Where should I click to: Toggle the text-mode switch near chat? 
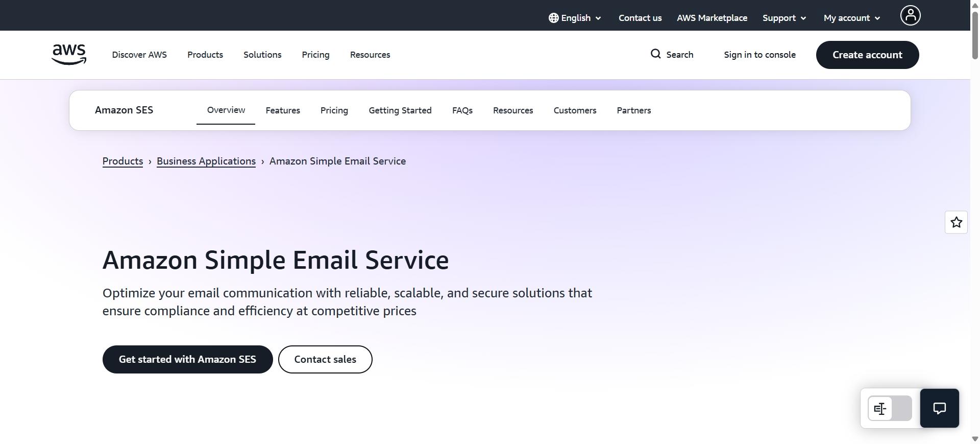click(x=890, y=408)
